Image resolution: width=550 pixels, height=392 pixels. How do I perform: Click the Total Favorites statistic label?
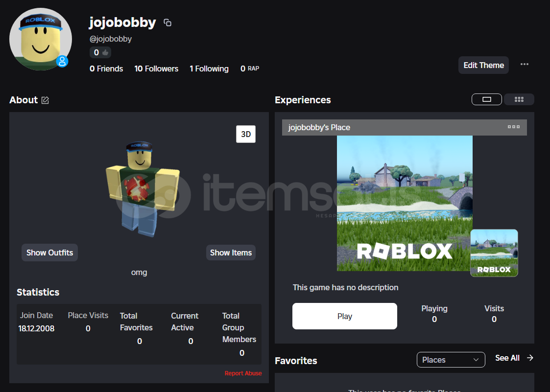tap(136, 322)
